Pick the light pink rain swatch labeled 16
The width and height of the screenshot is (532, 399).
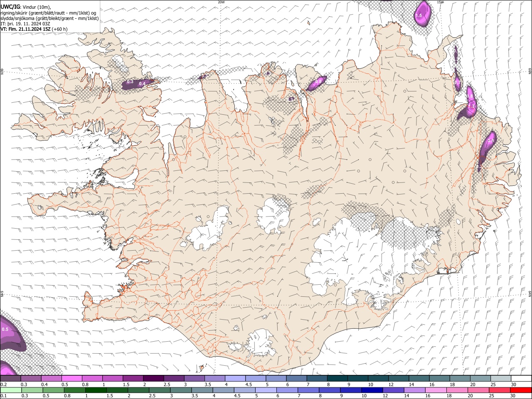pyautogui.click(x=435, y=390)
